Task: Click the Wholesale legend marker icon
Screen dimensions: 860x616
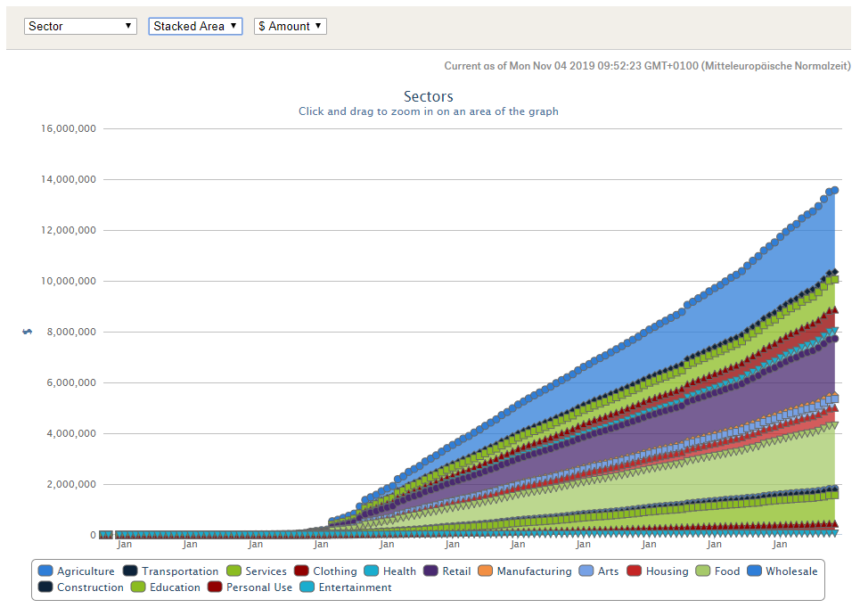Action: (x=755, y=571)
